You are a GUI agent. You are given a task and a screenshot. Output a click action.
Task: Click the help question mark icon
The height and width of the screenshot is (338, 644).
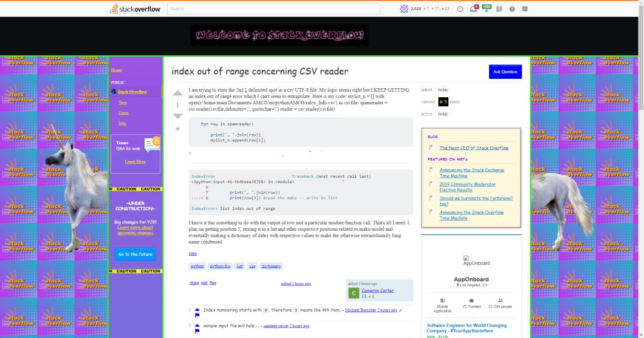pos(512,9)
